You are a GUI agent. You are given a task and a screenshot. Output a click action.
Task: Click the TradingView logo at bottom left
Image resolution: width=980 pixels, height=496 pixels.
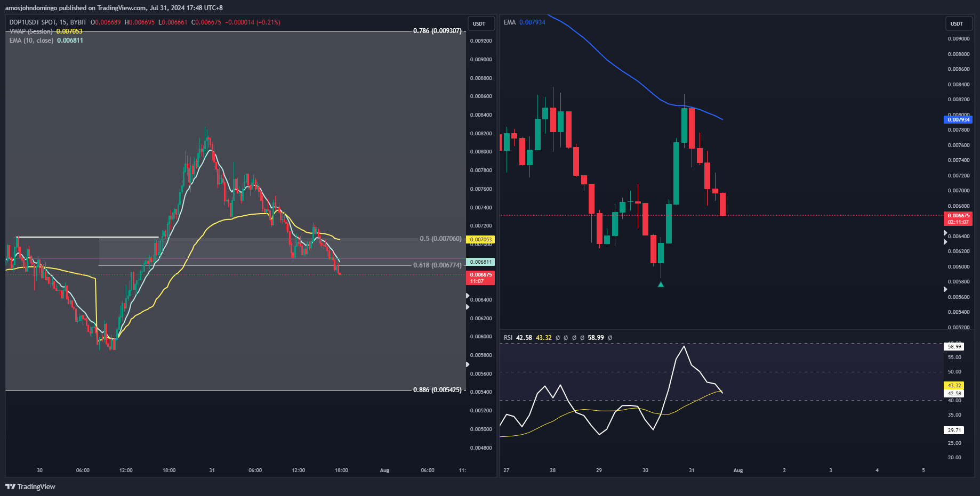(x=30, y=486)
